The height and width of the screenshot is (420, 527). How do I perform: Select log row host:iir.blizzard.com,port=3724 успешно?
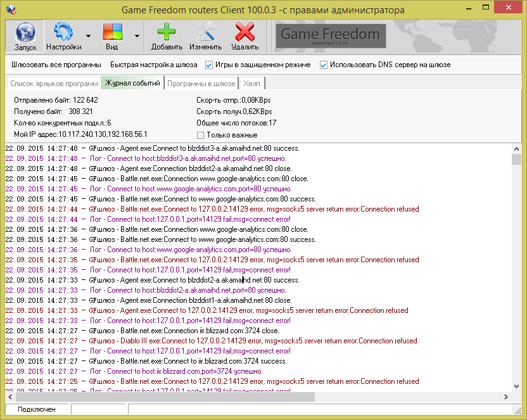click(x=134, y=371)
